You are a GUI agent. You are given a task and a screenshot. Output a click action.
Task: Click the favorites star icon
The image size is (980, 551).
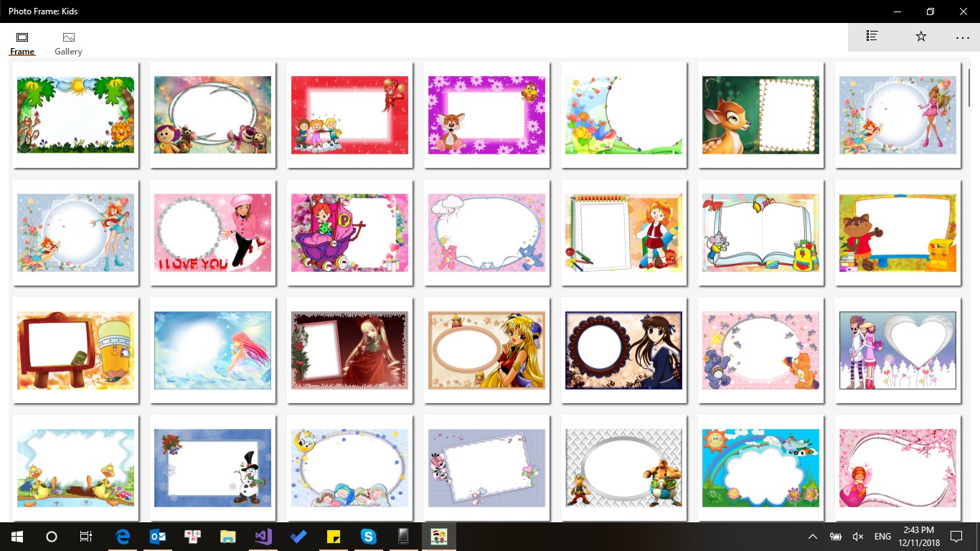point(921,37)
